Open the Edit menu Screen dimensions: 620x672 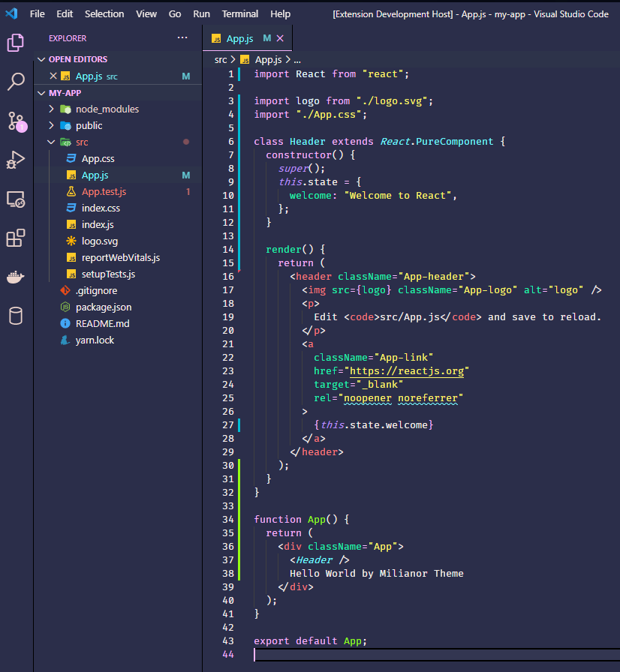coord(65,13)
